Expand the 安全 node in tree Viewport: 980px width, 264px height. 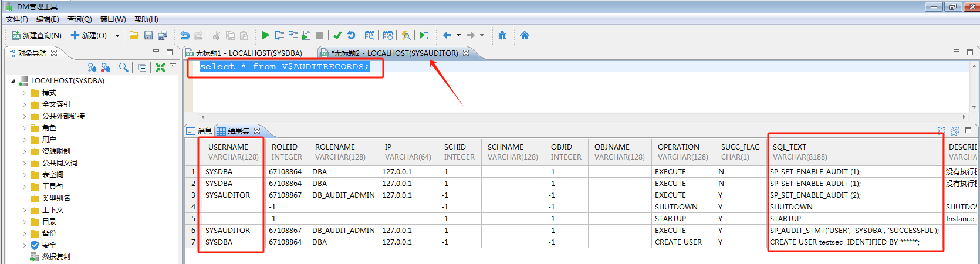[x=24, y=245]
